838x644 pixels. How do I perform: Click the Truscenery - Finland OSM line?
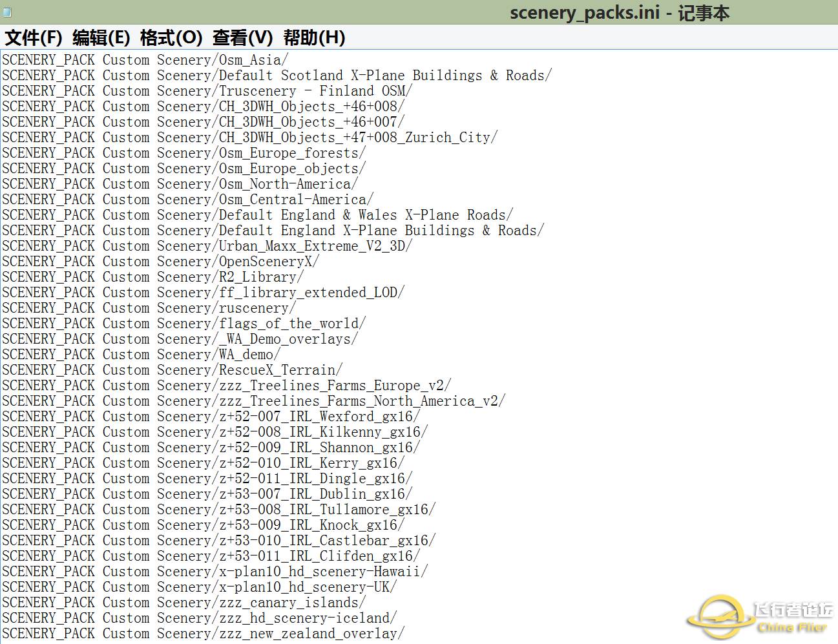207,91
